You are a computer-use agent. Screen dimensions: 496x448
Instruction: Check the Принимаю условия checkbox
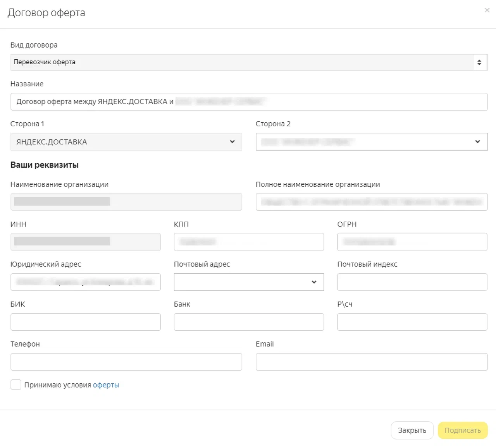pyautogui.click(x=16, y=384)
